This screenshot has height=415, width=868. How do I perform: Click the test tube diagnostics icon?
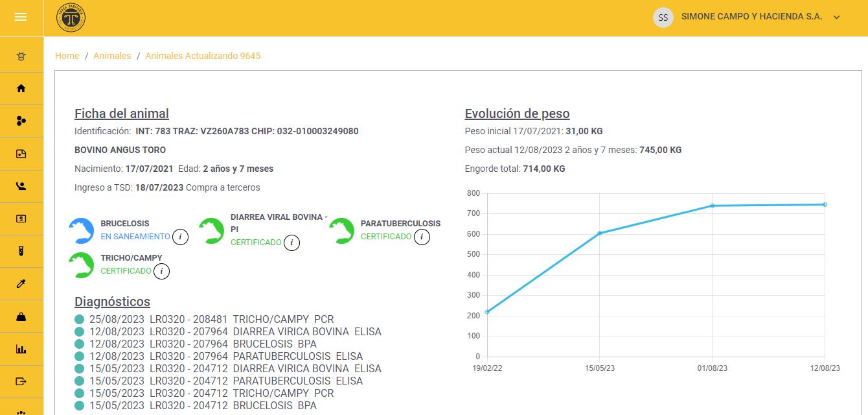click(22, 251)
